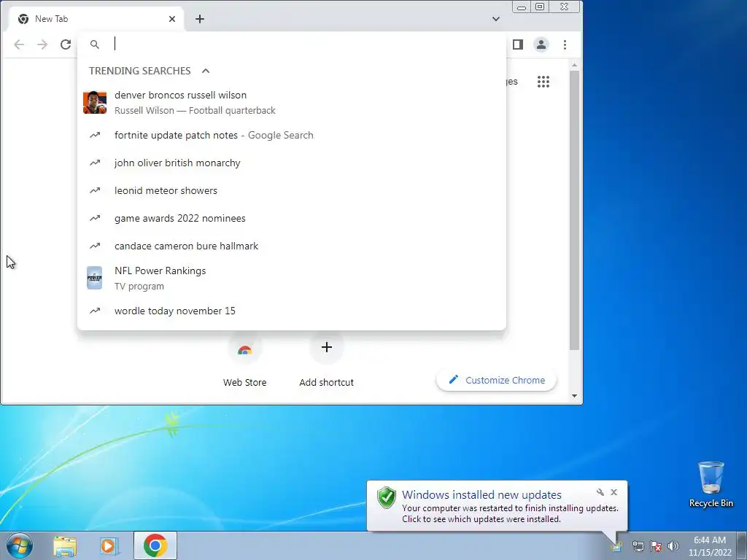Choose leonid meteor showers suggestion

(292, 190)
